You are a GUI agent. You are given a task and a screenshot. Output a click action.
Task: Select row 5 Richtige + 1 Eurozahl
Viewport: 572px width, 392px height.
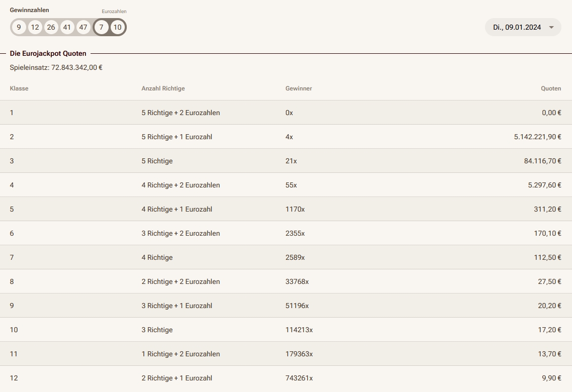(x=286, y=137)
